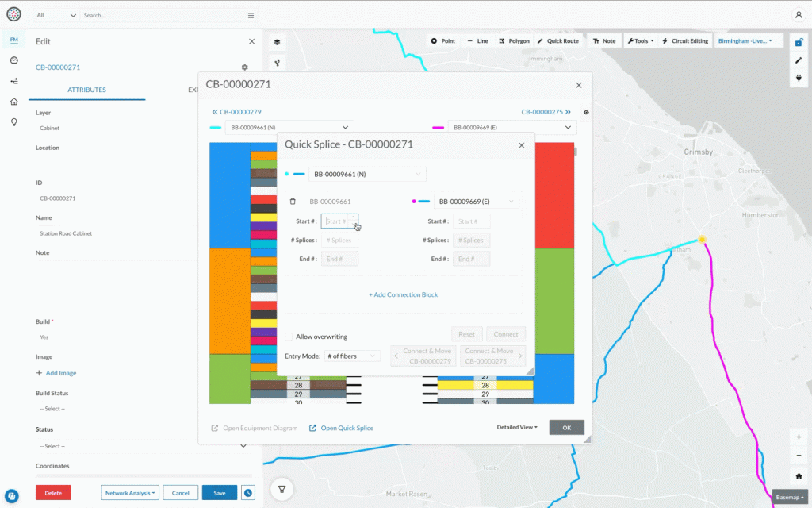Expand the Basemap dropdown
This screenshot has width=812, height=508.
pyautogui.click(x=790, y=497)
